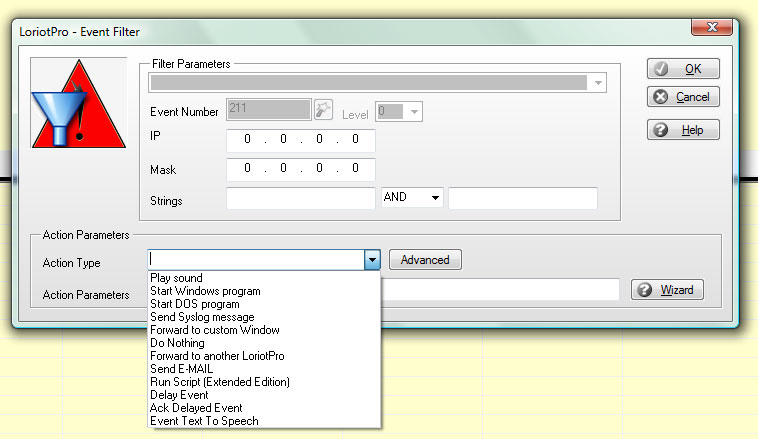Click the Mask address field
This screenshot has width=758, height=439.
pos(301,169)
